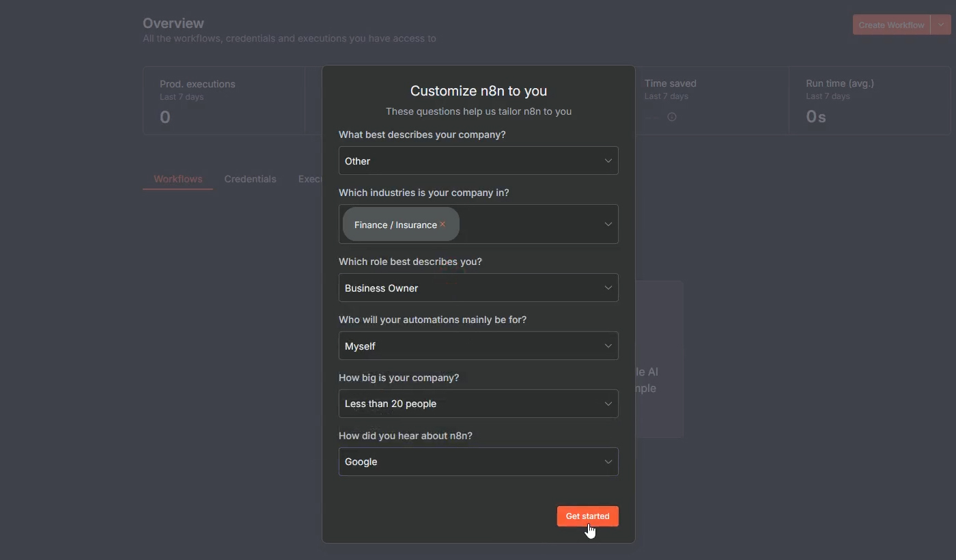Click the Overview heading
The height and width of the screenshot is (560, 956).
(173, 23)
